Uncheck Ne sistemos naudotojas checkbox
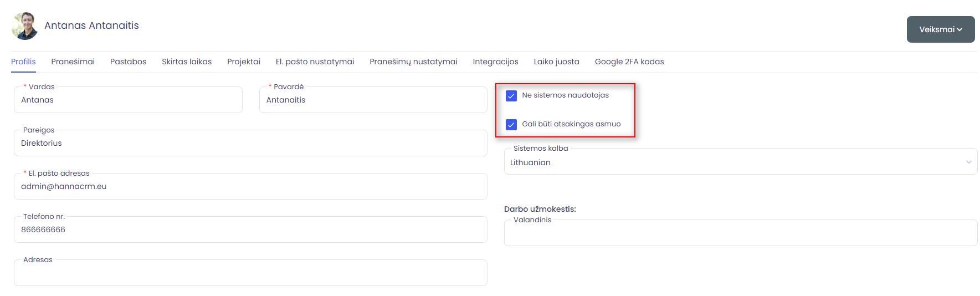 (511, 96)
